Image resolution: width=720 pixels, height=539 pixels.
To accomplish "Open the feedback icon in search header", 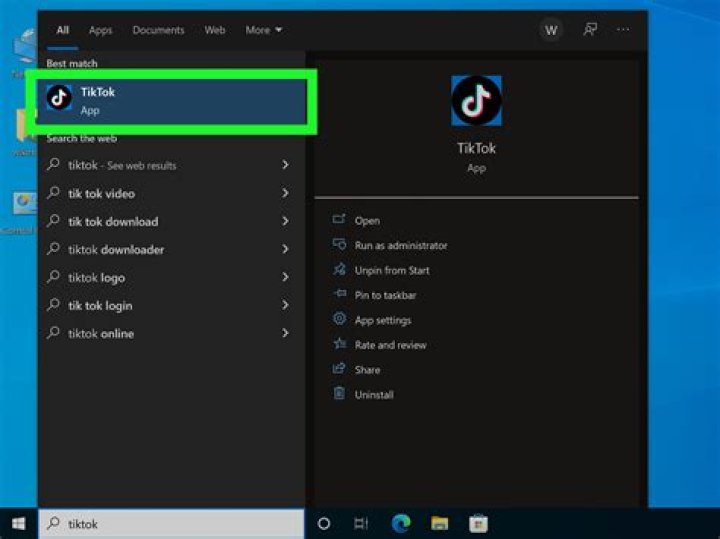I will point(590,29).
